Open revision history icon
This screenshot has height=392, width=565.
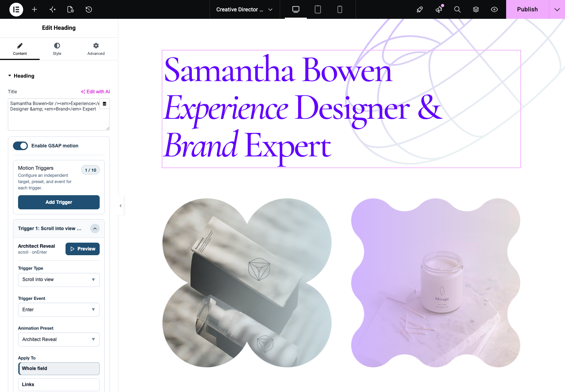[x=89, y=9]
